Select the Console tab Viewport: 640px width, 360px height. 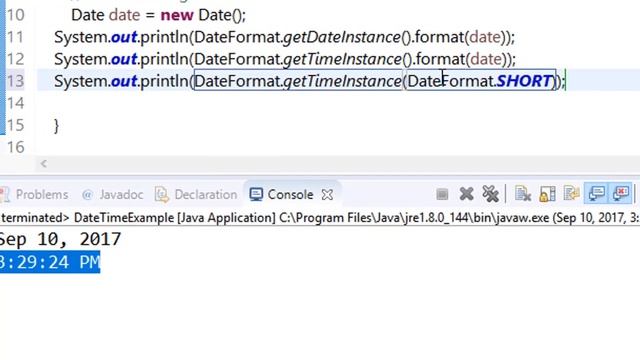[290, 195]
